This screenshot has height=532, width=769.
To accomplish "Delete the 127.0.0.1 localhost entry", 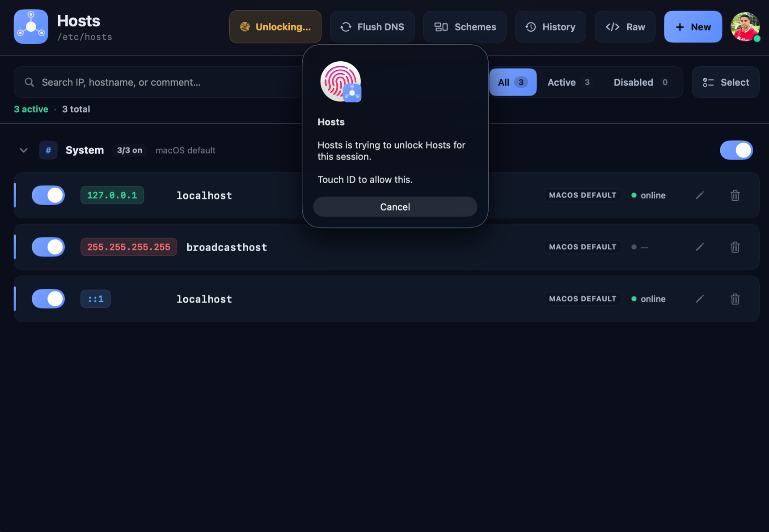I will point(735,195).
